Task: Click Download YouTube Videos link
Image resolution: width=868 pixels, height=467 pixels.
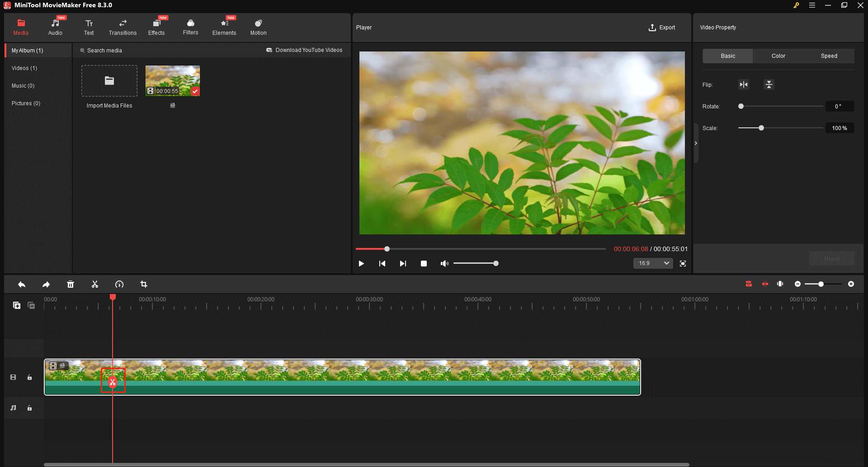Action: tap(304, 50)
